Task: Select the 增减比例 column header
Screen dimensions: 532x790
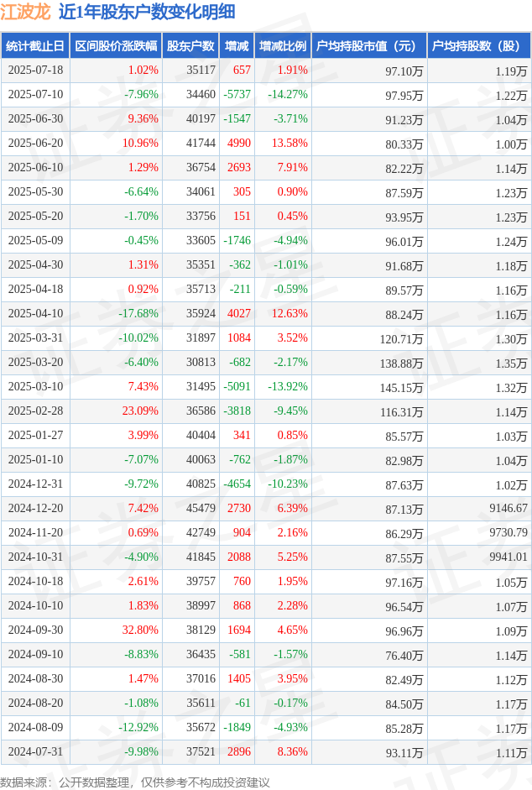Action: tap(283, 46)
